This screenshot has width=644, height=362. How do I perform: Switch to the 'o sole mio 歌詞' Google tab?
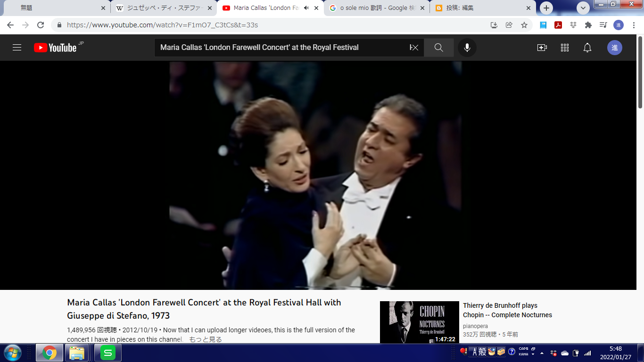tap(377, 8)
